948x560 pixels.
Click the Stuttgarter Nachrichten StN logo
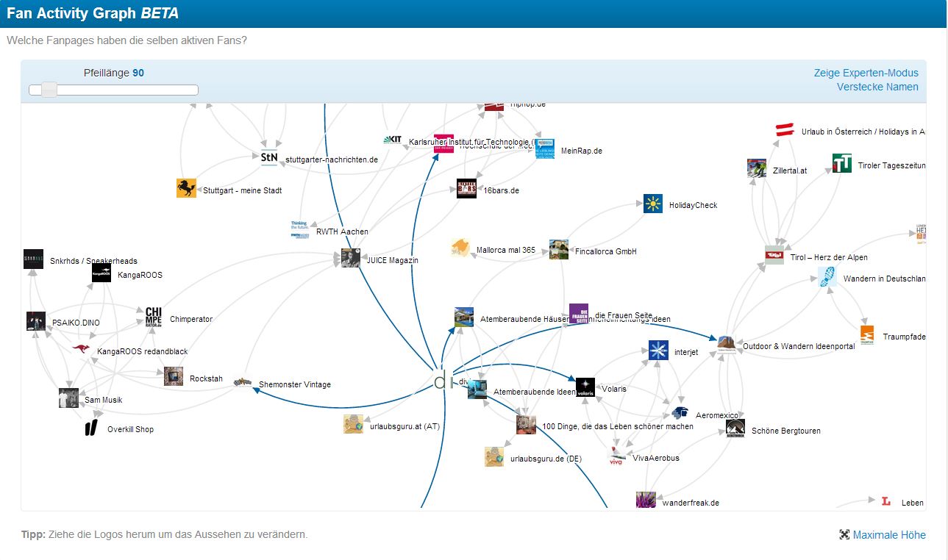(x=269, y=158)
